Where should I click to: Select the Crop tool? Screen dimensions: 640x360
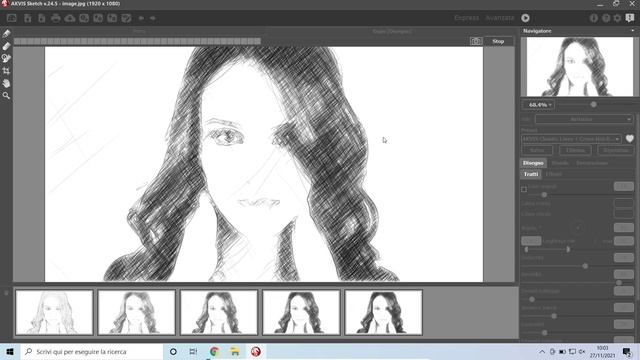(6, 71)
